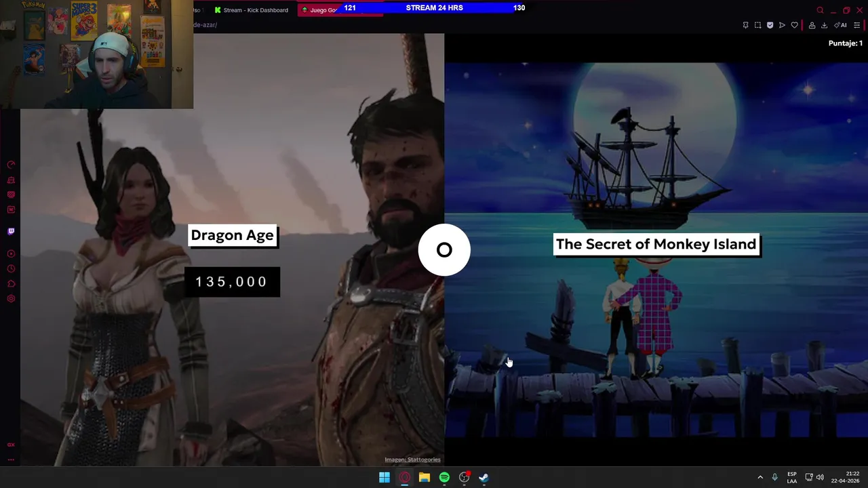868x488 pixels.
Task: Open File Explorer from the taskbar
Action: pyautogui.click(x=425, y=478)
